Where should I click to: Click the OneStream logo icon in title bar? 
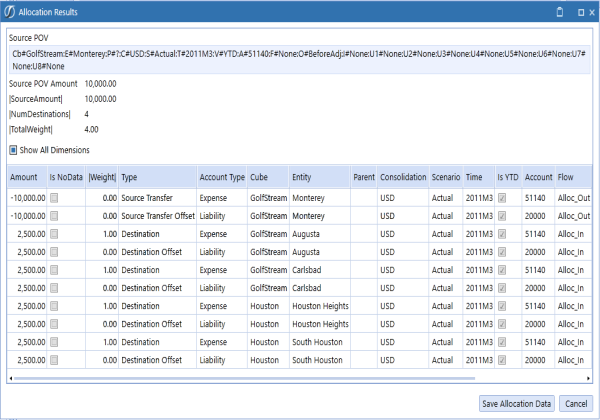pos(11,11)
